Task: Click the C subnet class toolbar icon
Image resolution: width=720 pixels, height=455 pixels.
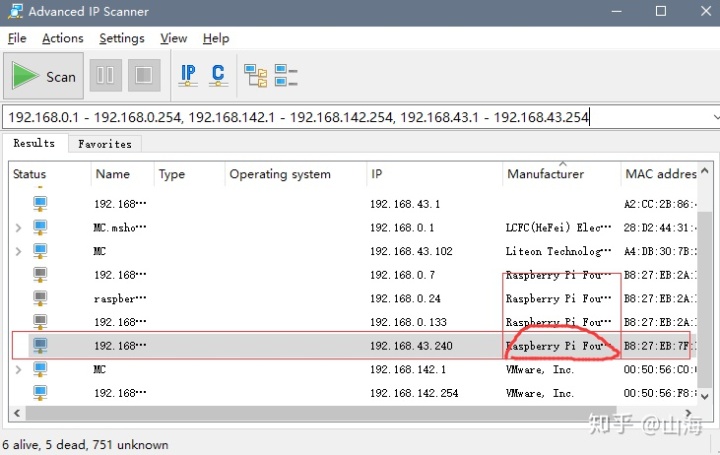Action: pyautogui.click(x=218, y=75)
